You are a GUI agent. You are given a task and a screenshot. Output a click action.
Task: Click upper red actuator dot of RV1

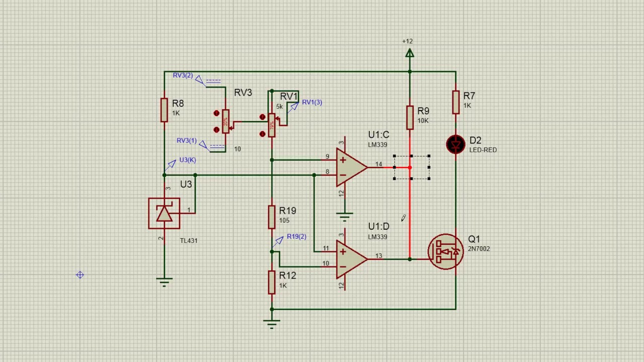click(262, 117)
